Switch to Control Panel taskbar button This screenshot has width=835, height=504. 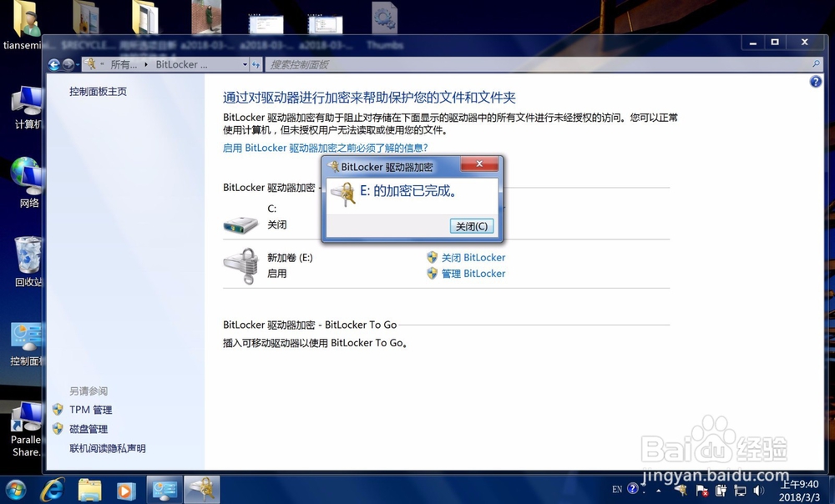[x=164, y=490]
